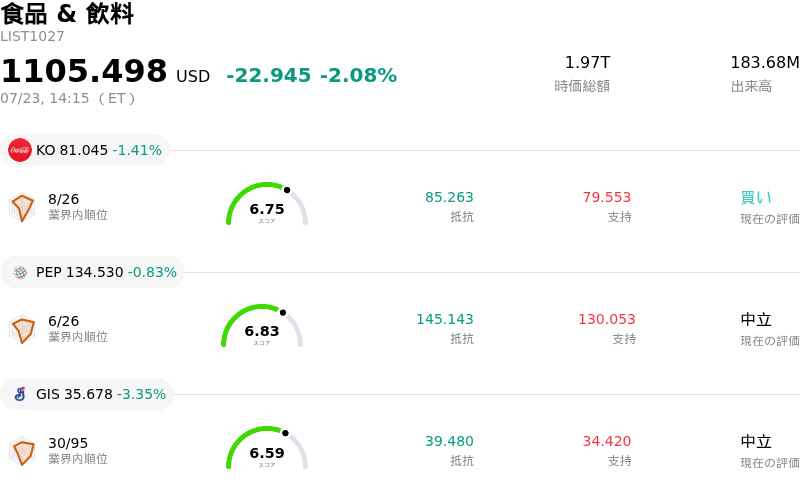800x488 pixels.
Task: Select the PEP 134.530 ticker chip
Action: [x=92, y=272]
